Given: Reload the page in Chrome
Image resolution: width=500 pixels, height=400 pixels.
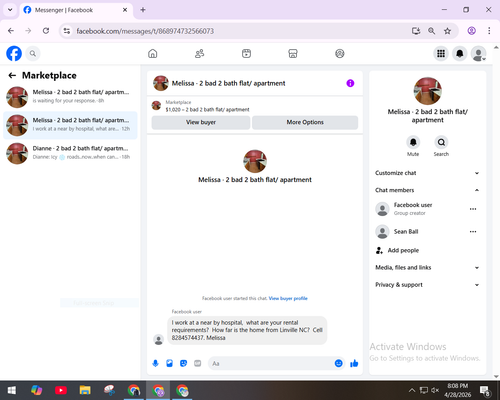Looking at the screenshot, I should pyautogui.click(x=46, y=31).
